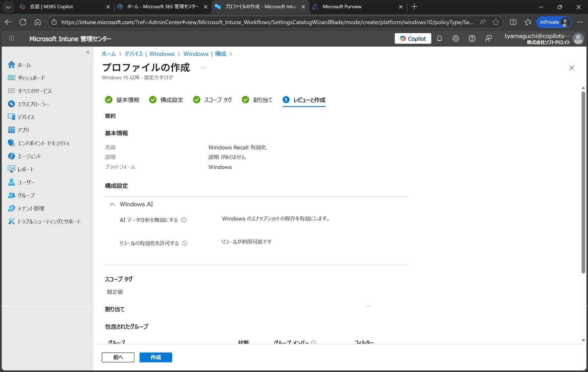
Task: Click the browser address bar URL
Action: 267,22
